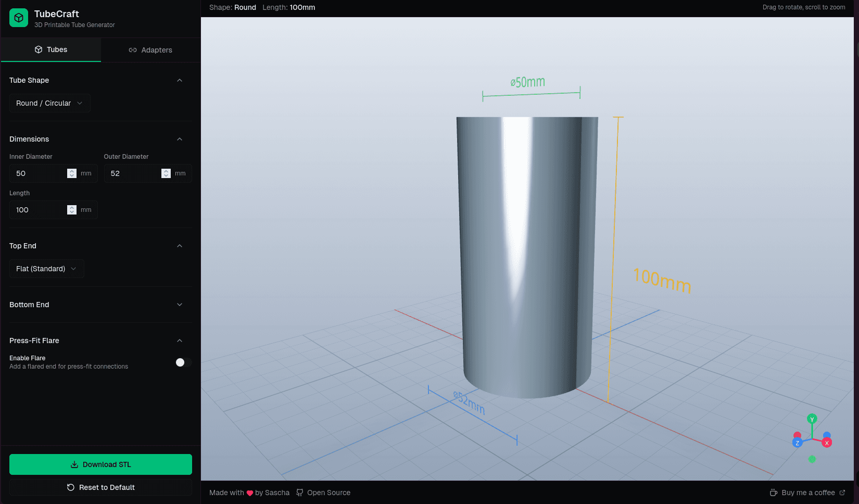Switch to the Adapters tab
This screenshot has width=859, height=504.
(x=150, y=50)
